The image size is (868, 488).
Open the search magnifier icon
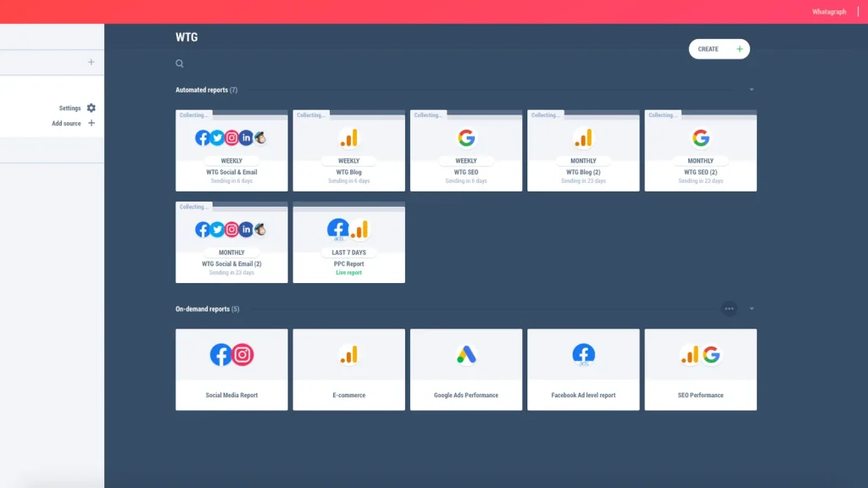coord(180,64)
